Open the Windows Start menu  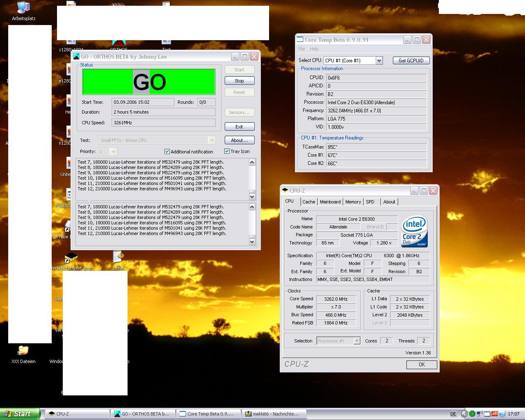tap(20, 414)
